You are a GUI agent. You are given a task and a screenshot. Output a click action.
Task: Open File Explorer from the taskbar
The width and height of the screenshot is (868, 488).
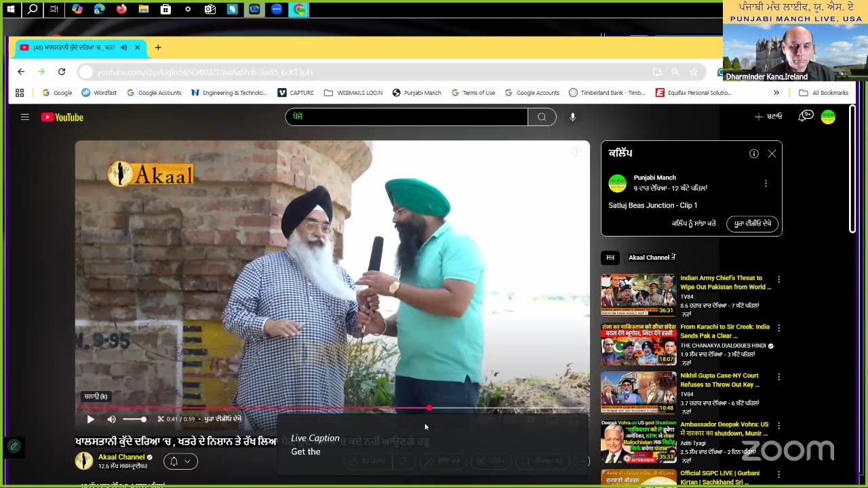point(144,9)
